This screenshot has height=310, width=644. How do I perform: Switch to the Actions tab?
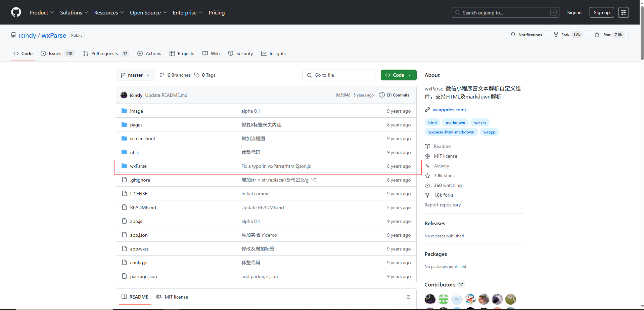tap(149, 53)
